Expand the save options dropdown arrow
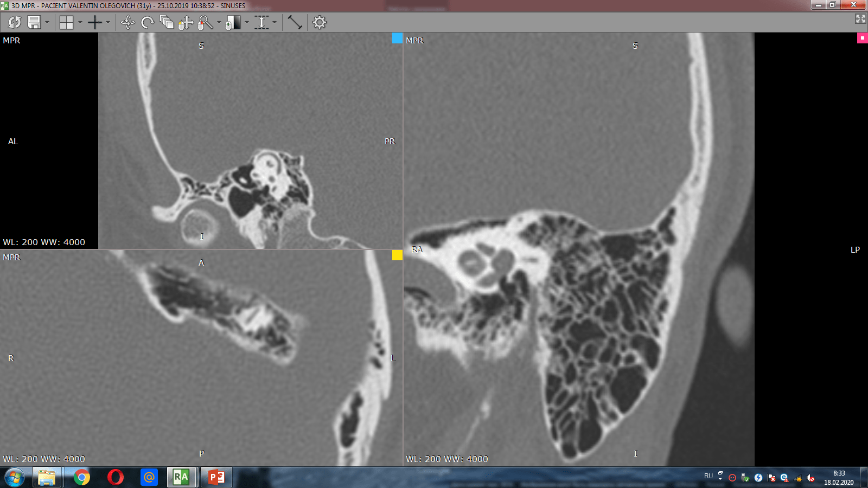The image size is (868, 488). [x=47, y=22]
